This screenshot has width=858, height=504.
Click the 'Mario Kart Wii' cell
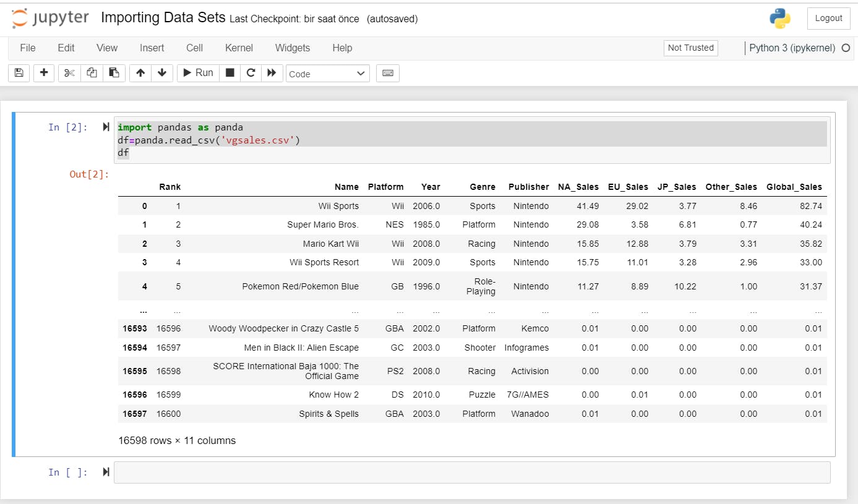click(331, 244)
